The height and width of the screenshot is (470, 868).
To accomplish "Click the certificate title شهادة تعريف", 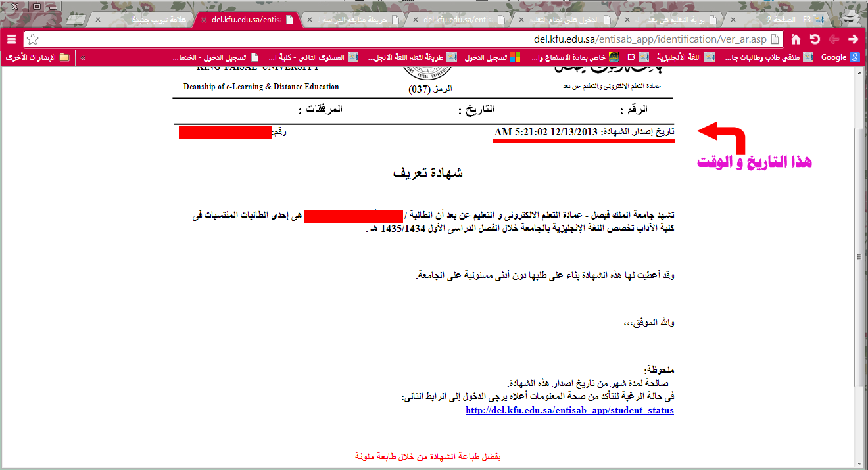I will click(x=428, y=173).
